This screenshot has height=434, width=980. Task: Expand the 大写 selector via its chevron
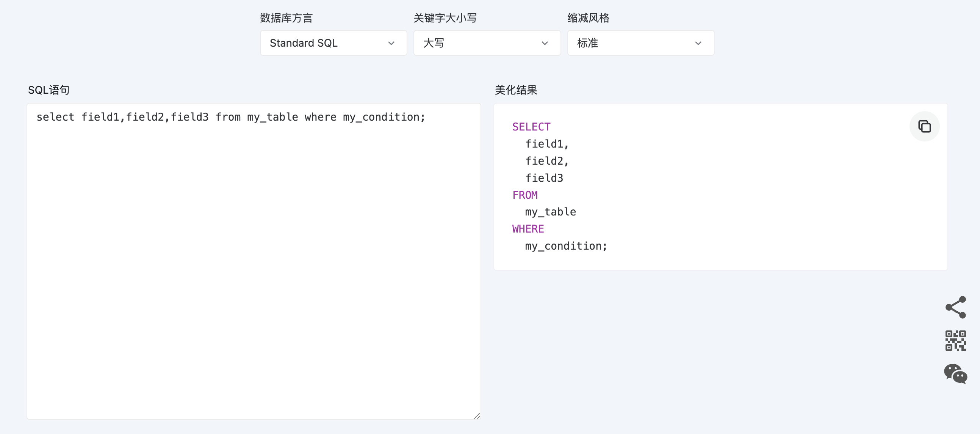click(545, 43)
